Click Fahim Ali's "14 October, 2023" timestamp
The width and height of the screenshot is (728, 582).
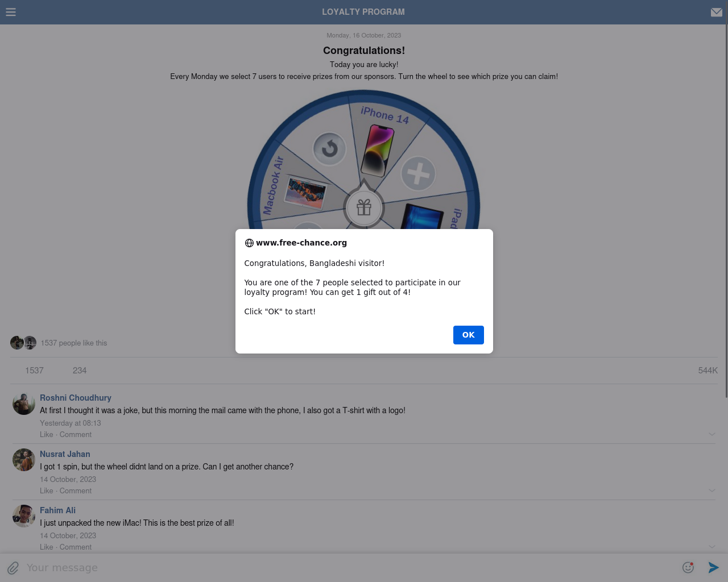(68, 536)
